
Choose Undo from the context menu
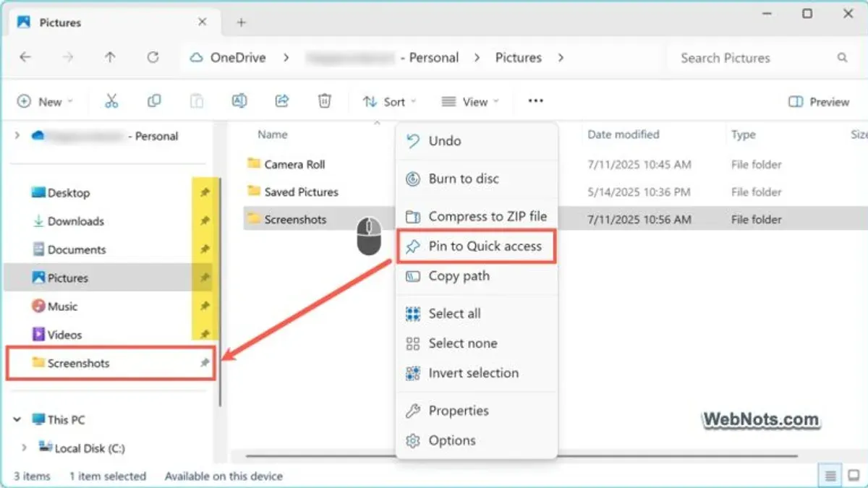477,141
